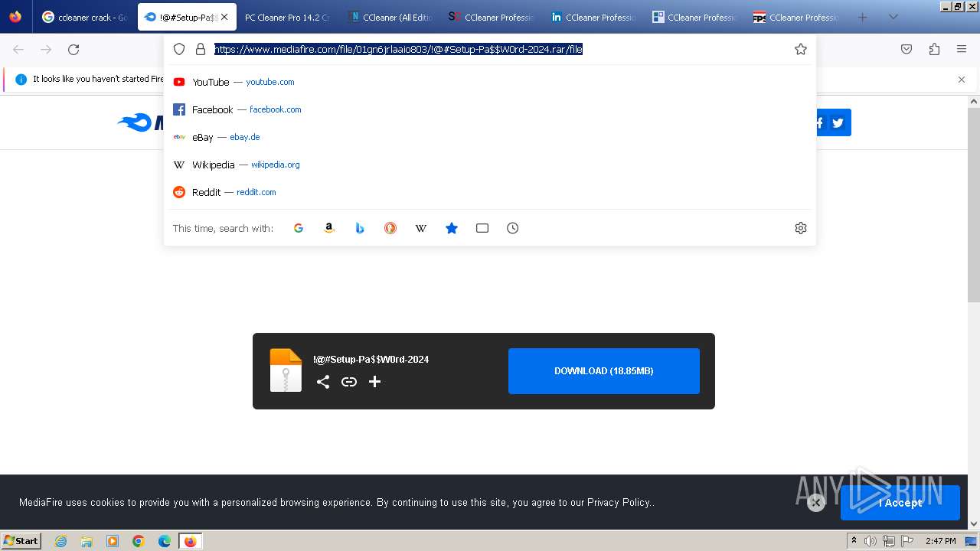Click the back navigation arrow

click(x=18, y=49)
